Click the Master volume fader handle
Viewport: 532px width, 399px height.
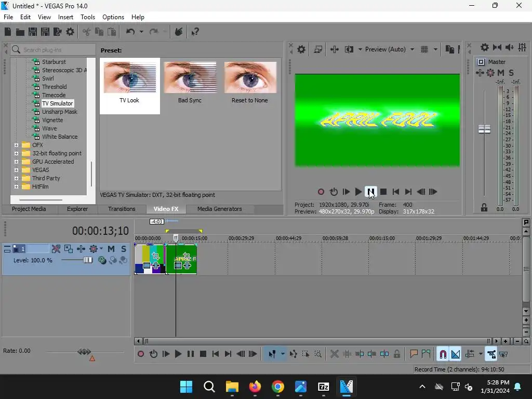[x=484, y=129]
